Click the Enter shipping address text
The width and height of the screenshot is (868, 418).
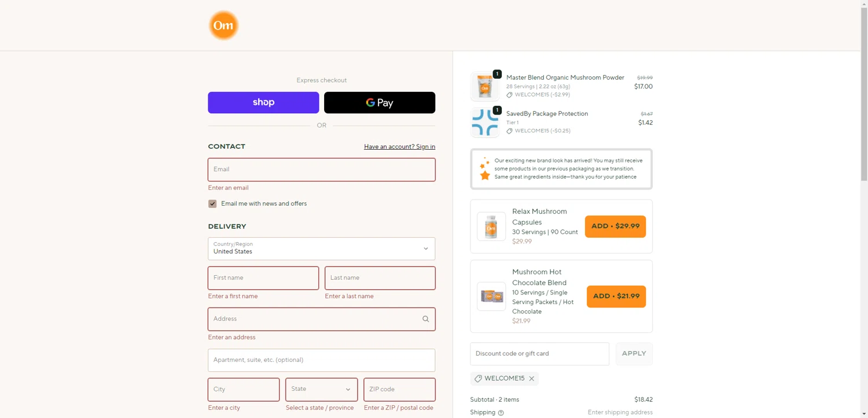point(620,413)
